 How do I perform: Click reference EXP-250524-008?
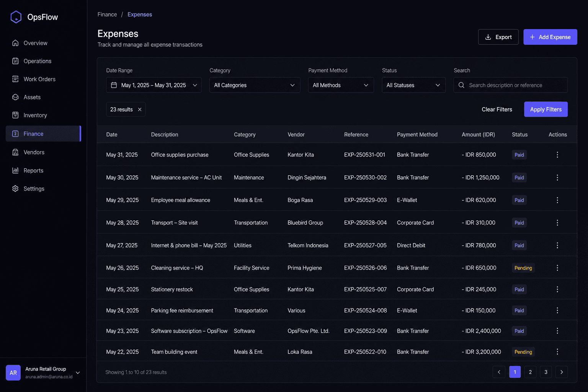click(x=365, y=310)
